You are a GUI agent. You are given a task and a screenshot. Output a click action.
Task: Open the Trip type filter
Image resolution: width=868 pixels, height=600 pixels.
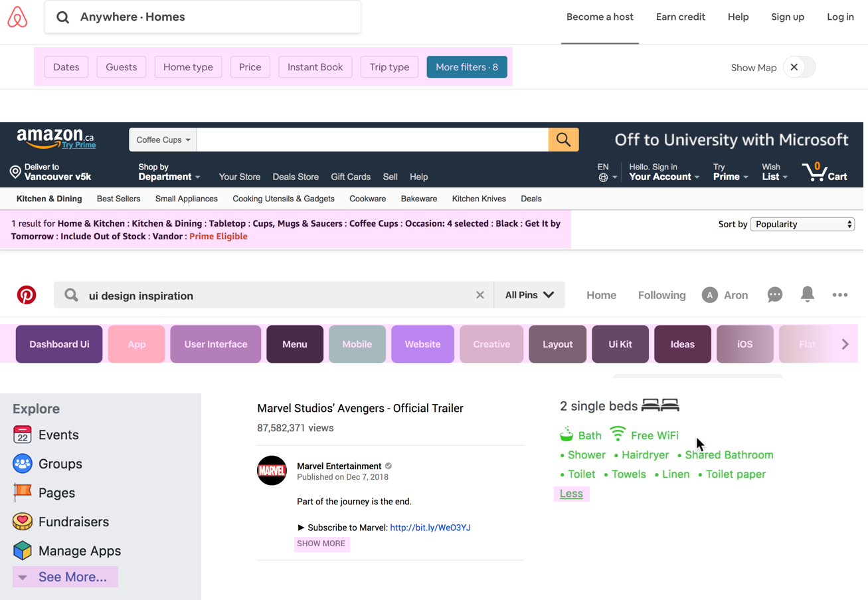(390, 67)
